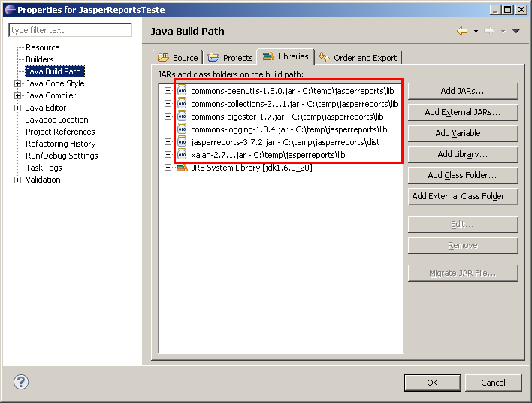Select the jasperreports-3.7.2.jar entry text
532x403 pixels.
point(286,142)
